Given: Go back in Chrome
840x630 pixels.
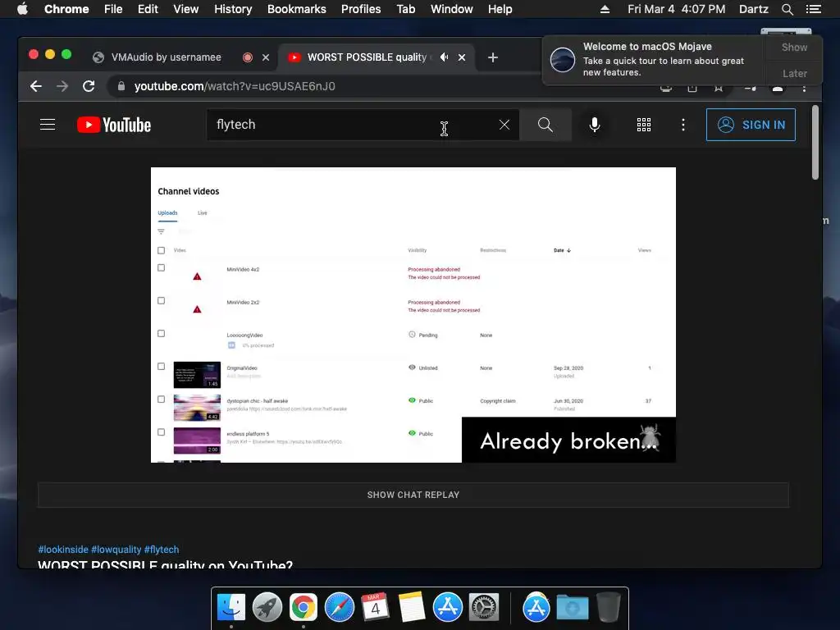Looking at the screenshot, I should pos(36,86).
